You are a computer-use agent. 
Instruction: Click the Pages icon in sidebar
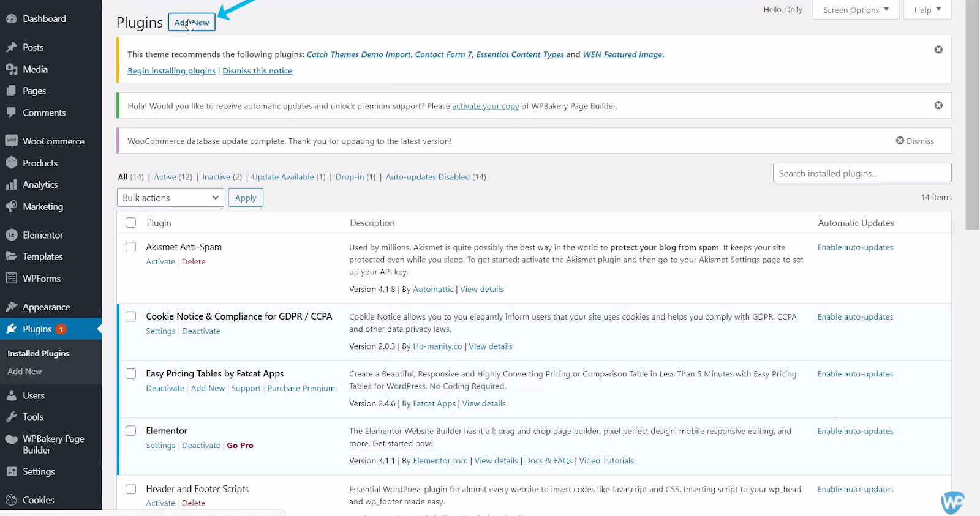(x=11, y=91)
